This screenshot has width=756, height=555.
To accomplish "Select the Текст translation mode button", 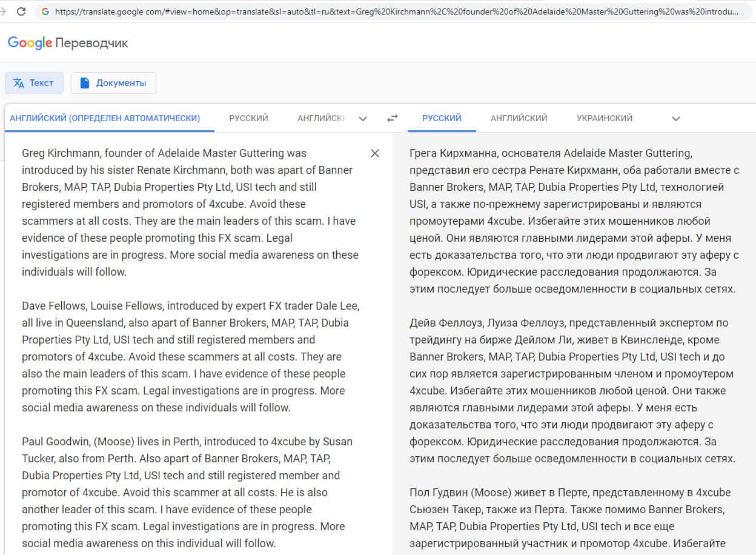I will [x=34, y=83].
